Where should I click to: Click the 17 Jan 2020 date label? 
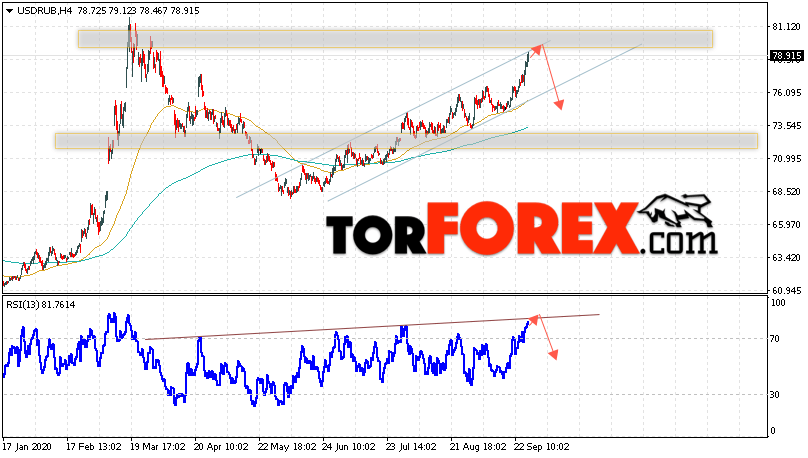(x=27, y=446)
